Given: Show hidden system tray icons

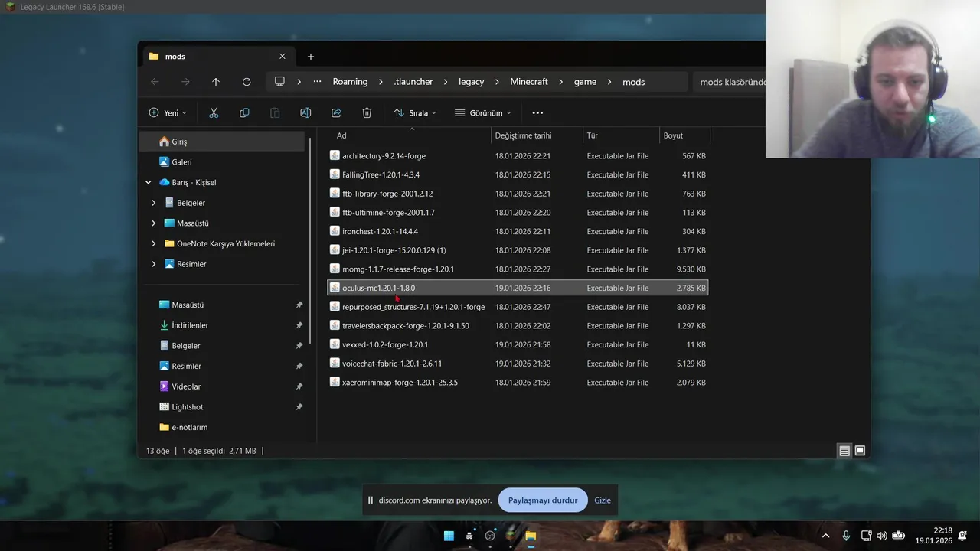Looking at the screenshot, I should coord(825,536).
